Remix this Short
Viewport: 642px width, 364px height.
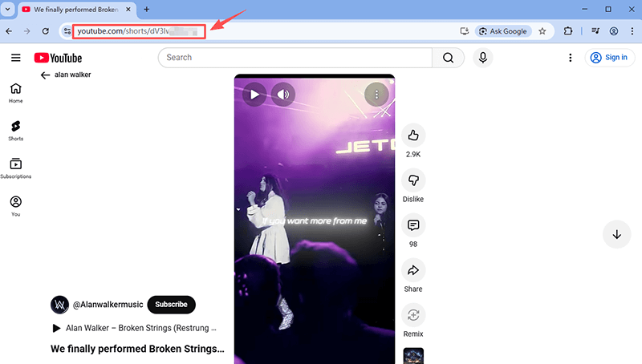click(x=413, y=315)
